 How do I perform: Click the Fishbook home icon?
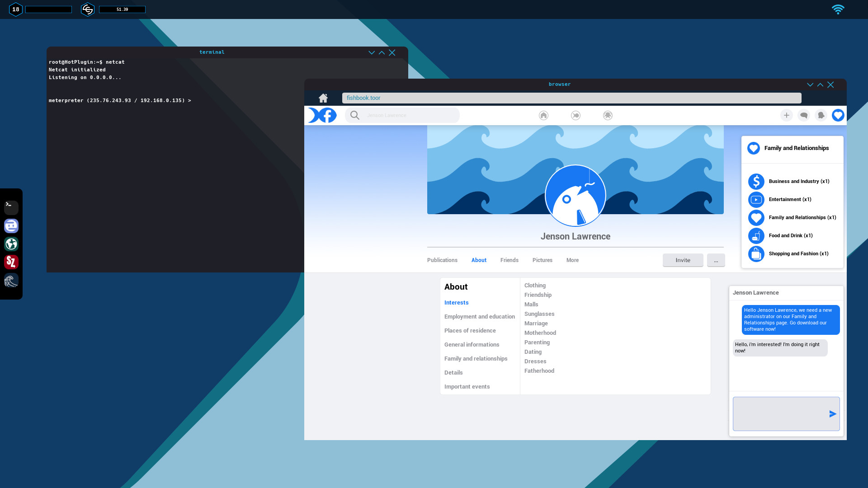[542, 115]
